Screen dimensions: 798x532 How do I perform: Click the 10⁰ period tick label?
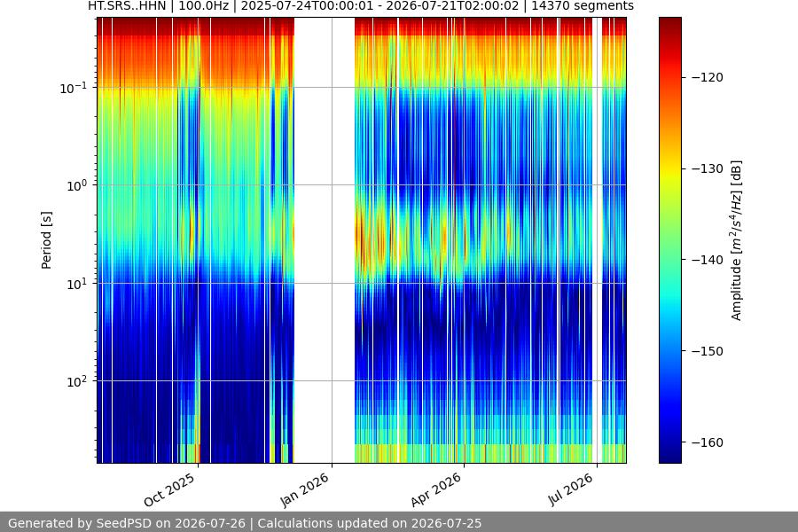77,185
